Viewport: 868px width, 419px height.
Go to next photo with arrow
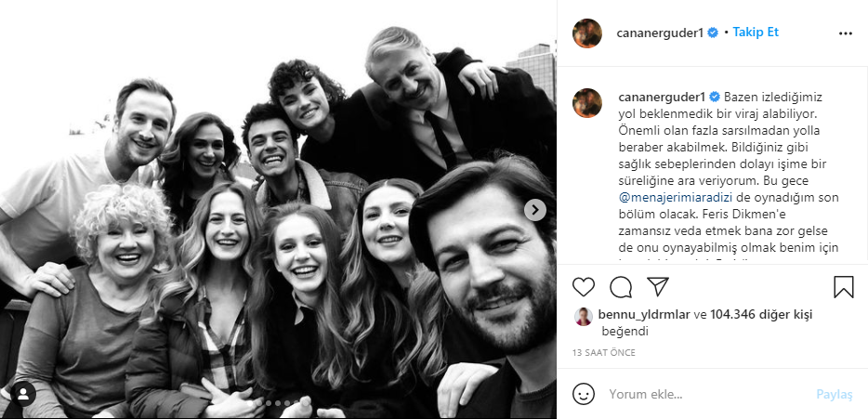tap(534, 210)
